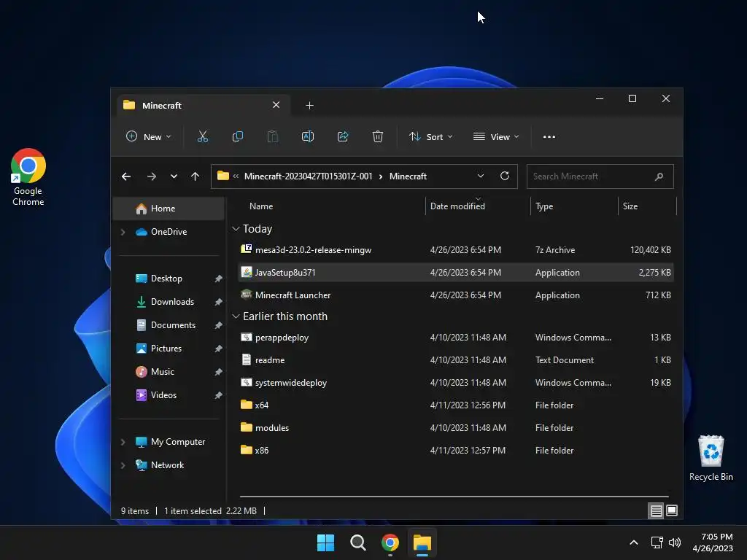
Task: Open the Sort options dropdown
Action: click(x=430, y=136)
